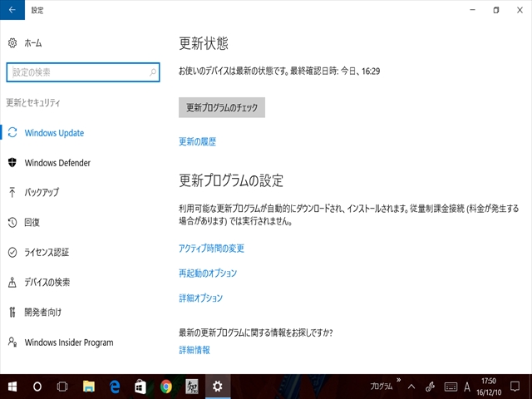
Task: Select Windows Update in the sidebar
Action: 54,133
